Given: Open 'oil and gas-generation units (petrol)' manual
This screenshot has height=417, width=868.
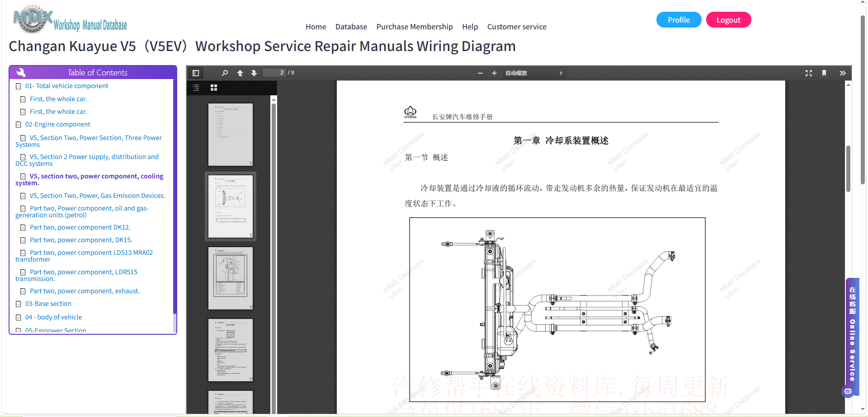Looking at the screenshot, I should [x=82, y=211].
